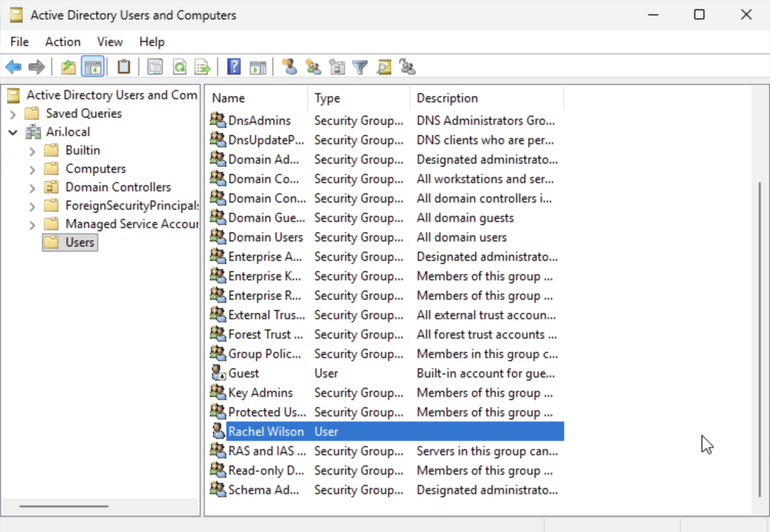This screenshot has height=532, width=770.
Task: Expand the ForeignSecurityPrincipals node
Action: 32,207
